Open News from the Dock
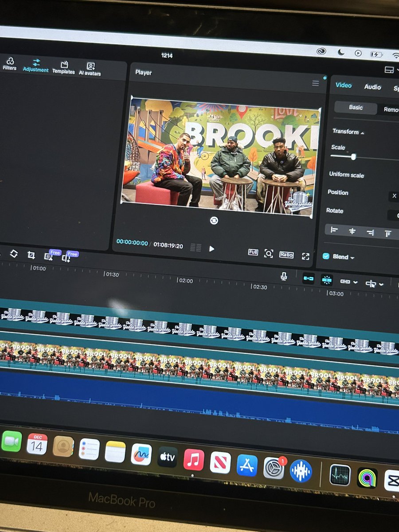Screen dimensions: 399x532 pyautogui.click(x=220, y=463)
